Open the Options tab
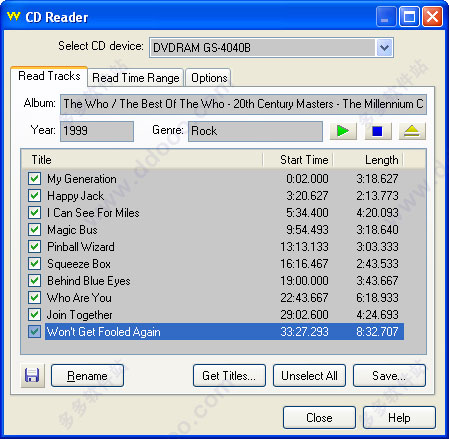Screen dimensions: 449x439 pos(209,78)
